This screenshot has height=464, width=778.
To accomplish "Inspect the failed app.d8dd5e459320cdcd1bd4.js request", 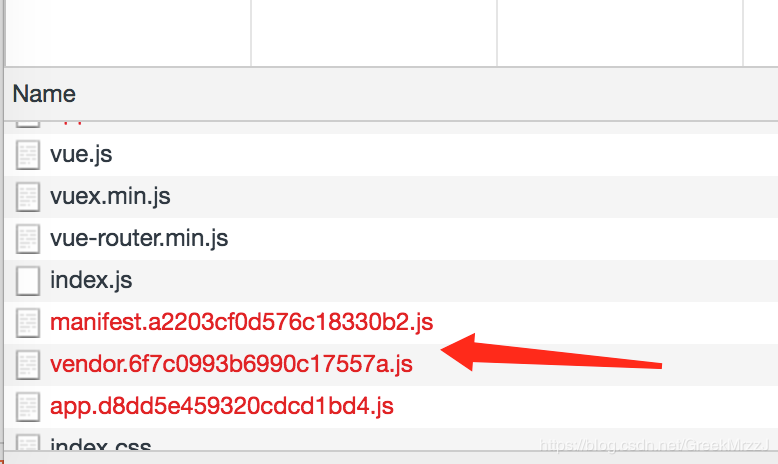I will click(221, 407).
